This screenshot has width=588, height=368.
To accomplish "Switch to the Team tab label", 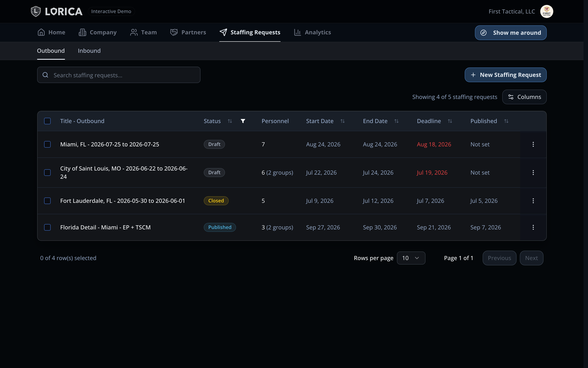I will (x=149, y=32).
